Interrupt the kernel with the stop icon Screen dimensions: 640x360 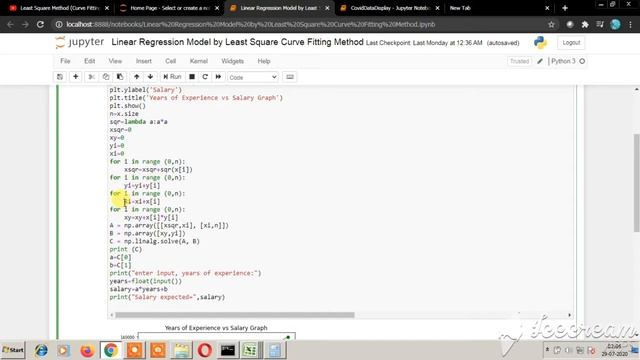[192, 77]
